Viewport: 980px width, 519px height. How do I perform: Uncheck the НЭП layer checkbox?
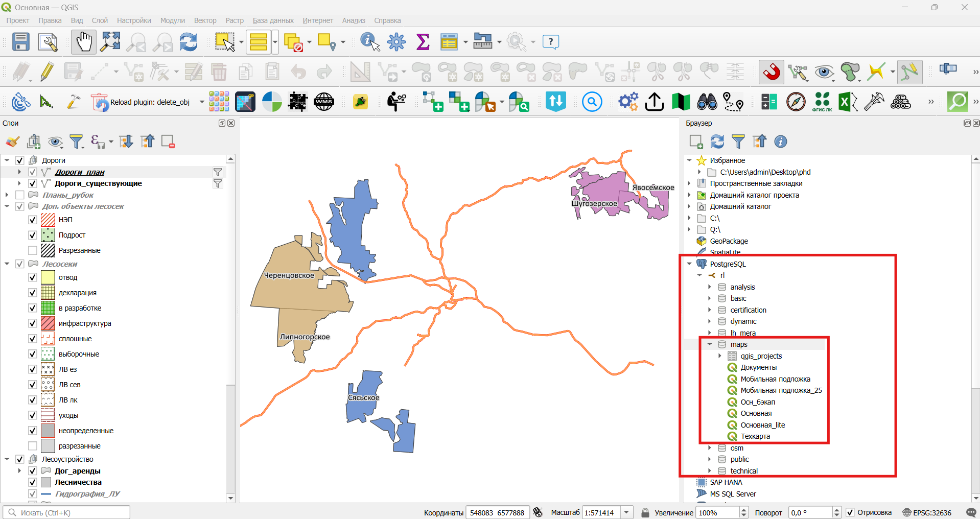coord(33,220)
